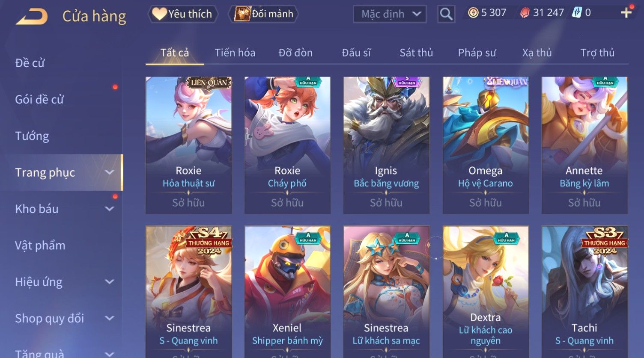The height and width of the screenshot is (358, 644).
Task: Click the red ruby currency icon
Action: pyautogui.click(x=525, y=13)
